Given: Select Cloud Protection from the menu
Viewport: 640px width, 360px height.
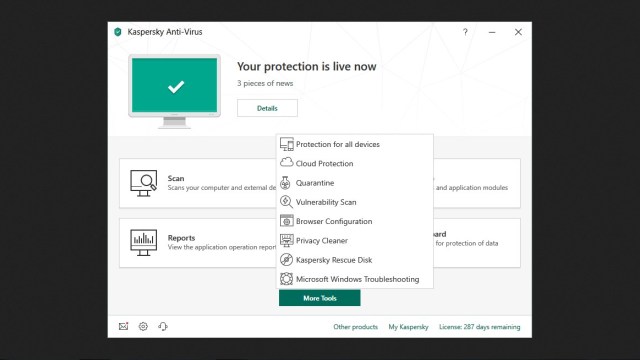Looking at the screenshot, I should (x=354, y=163).
